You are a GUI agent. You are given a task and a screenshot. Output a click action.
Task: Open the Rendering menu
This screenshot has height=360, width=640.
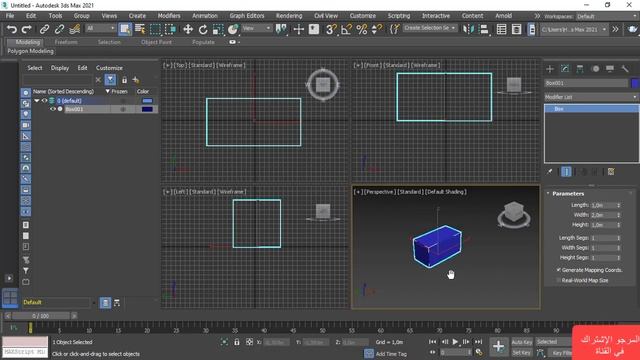[x=289, y=16]
